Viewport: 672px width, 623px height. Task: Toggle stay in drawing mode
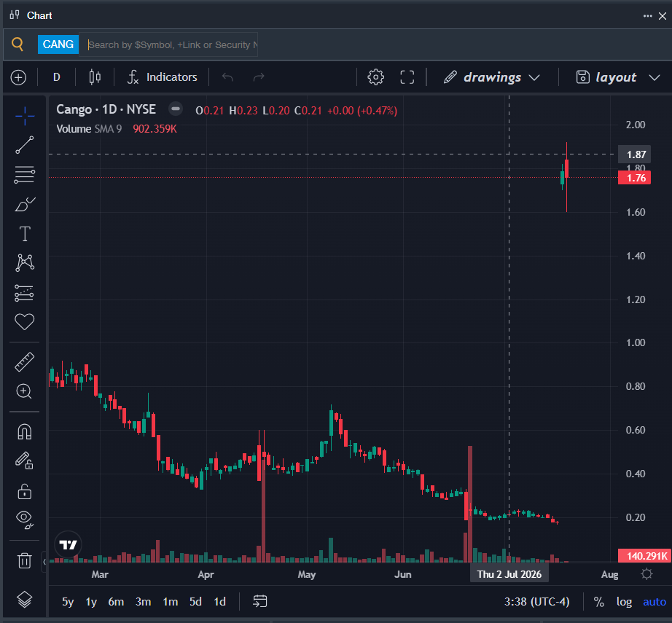pos(25,461)
